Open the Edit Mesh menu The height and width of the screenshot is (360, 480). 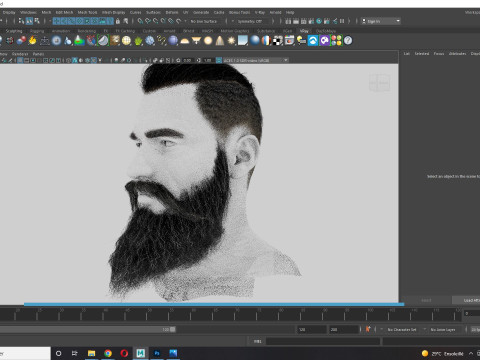[64, 12]
